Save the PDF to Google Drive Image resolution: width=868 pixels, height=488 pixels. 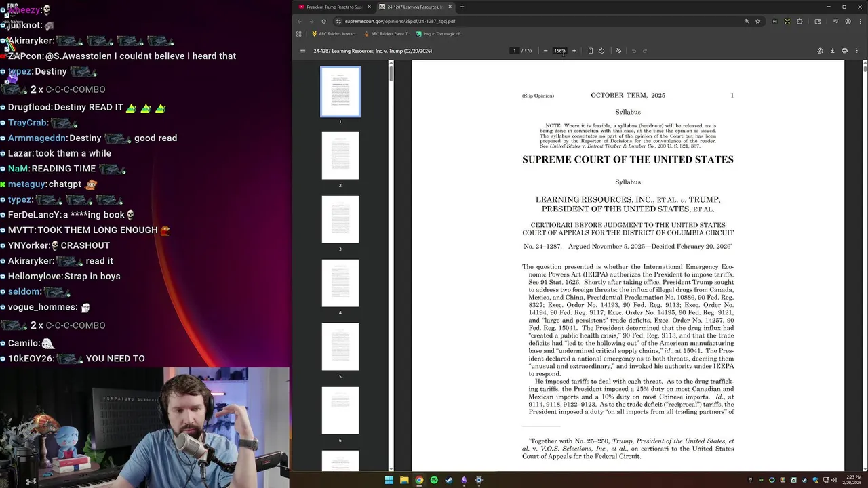pos(820,51)
